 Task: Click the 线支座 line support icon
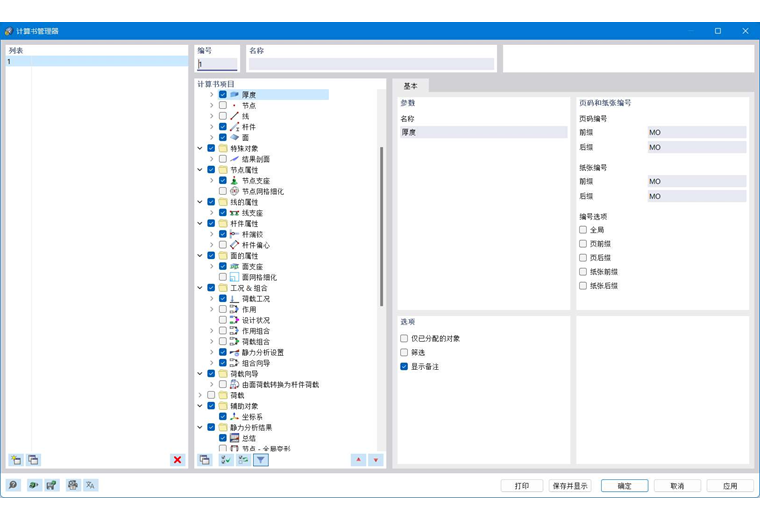pyautogui.click(x=235, y=213)
